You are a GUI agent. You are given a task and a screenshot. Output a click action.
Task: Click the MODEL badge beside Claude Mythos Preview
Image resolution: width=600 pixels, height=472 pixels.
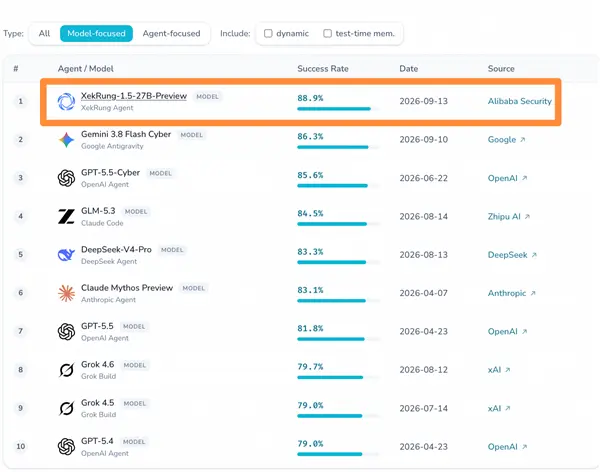[194, 288]
